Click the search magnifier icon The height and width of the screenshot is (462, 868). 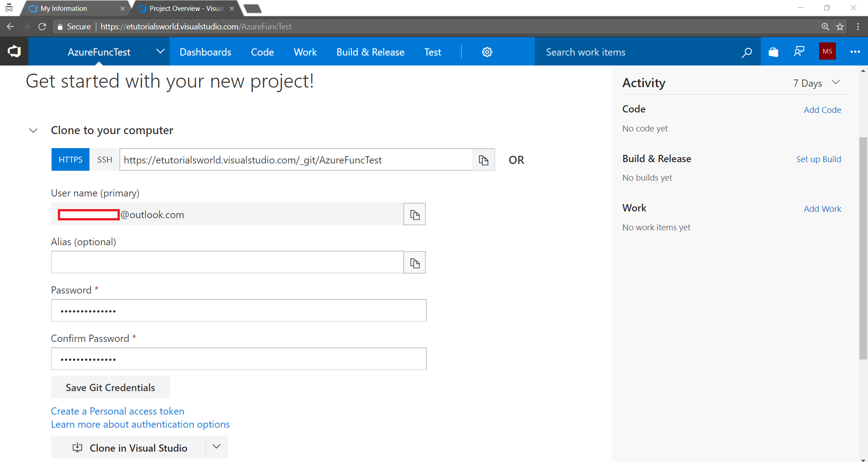747,52
